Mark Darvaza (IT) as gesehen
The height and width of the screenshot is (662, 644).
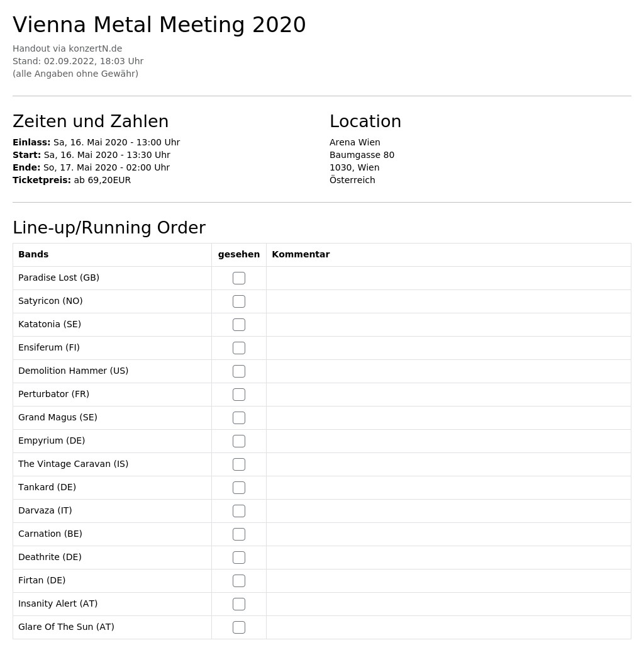(x=239, y=511)
